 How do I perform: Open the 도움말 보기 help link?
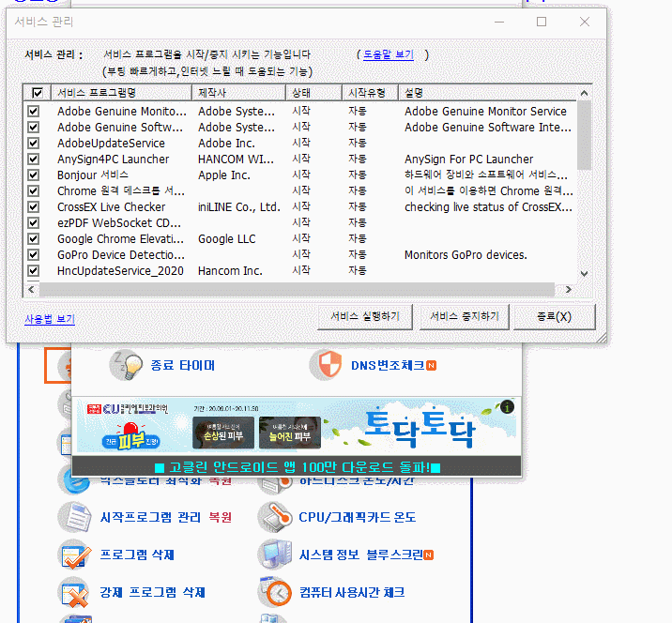pyautogui.click(x=389, y=54)
